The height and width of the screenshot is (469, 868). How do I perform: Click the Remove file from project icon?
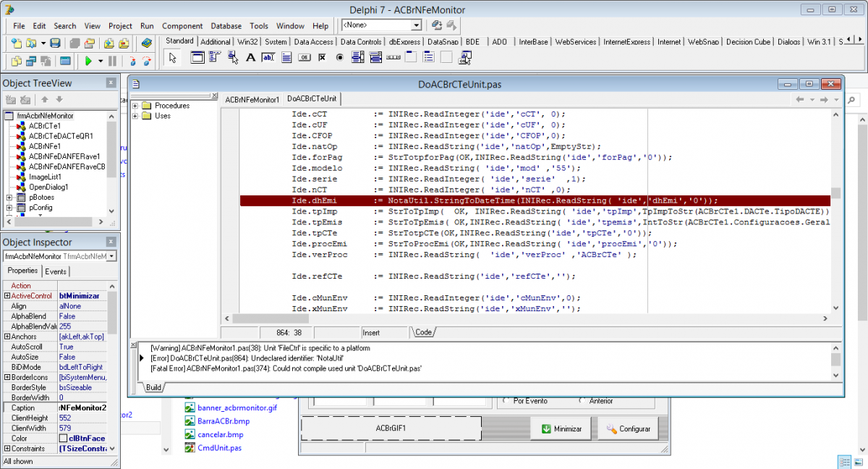click(x=124, y=43)
